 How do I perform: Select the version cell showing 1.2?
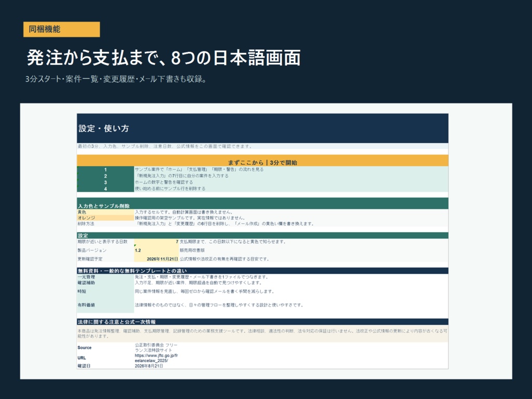click(x=156, y=250)
